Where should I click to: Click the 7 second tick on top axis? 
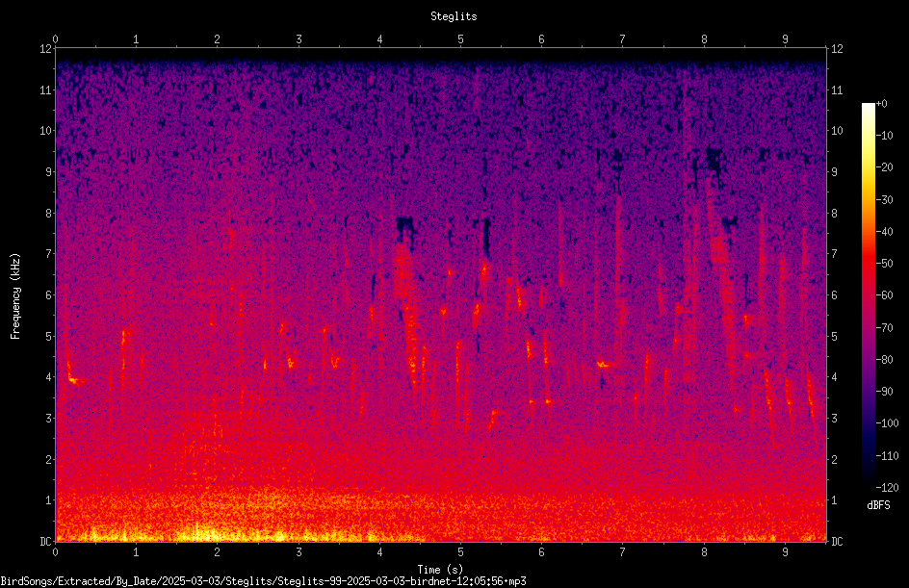(623, 39)
